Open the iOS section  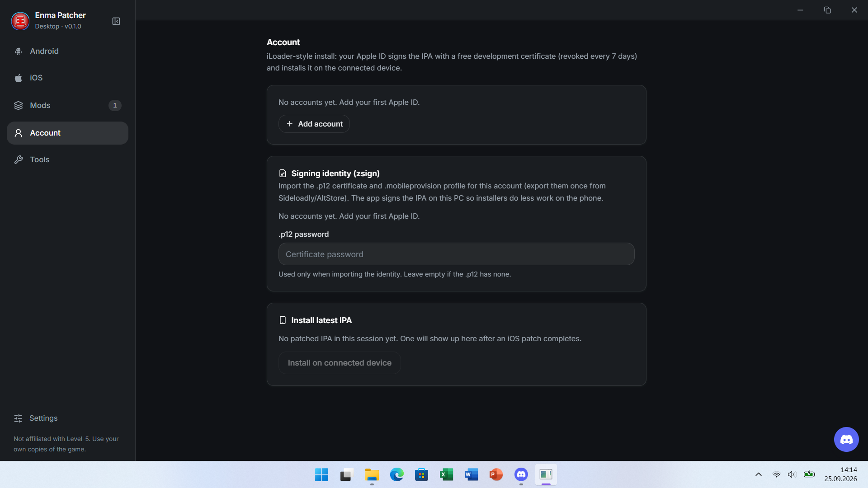67,78
